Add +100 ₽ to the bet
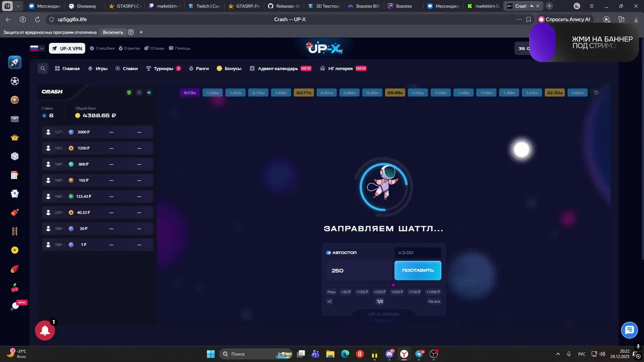Screen dimensions: 644x362 pos(362,292)
